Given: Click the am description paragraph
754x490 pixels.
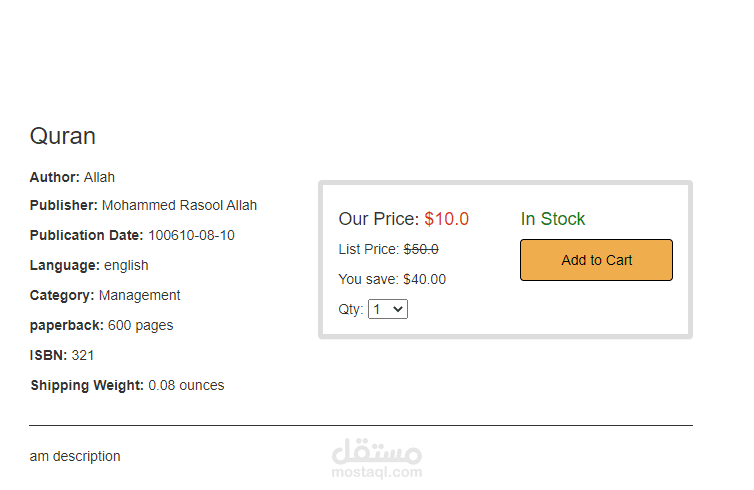Looking at the screenshot, I should tap(75, 456).
